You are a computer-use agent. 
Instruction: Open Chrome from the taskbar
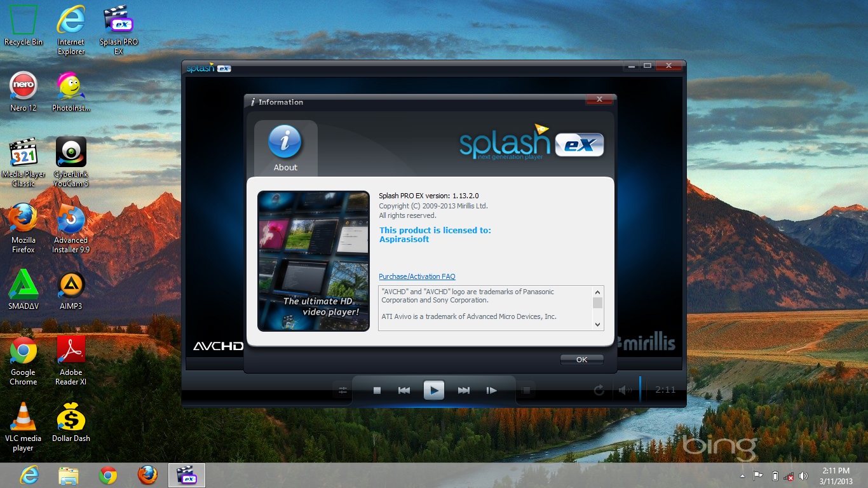coord(108,475)
